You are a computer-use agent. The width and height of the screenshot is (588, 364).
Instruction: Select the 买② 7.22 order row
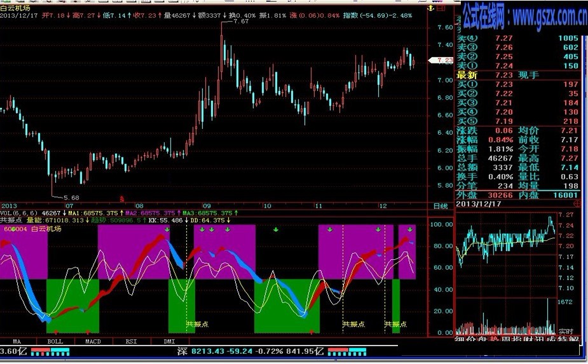[x=517, y=93]
